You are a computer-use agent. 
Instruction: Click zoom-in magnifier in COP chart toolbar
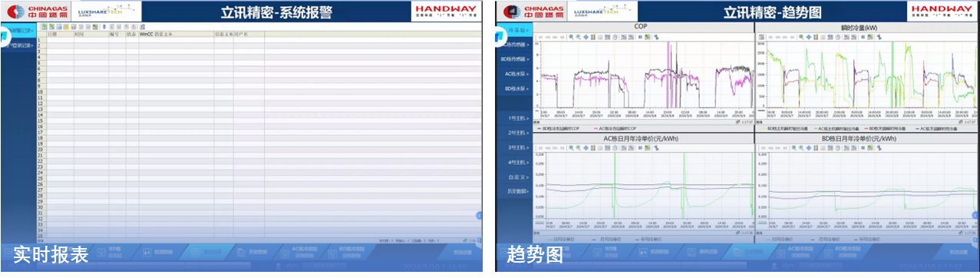571,37
